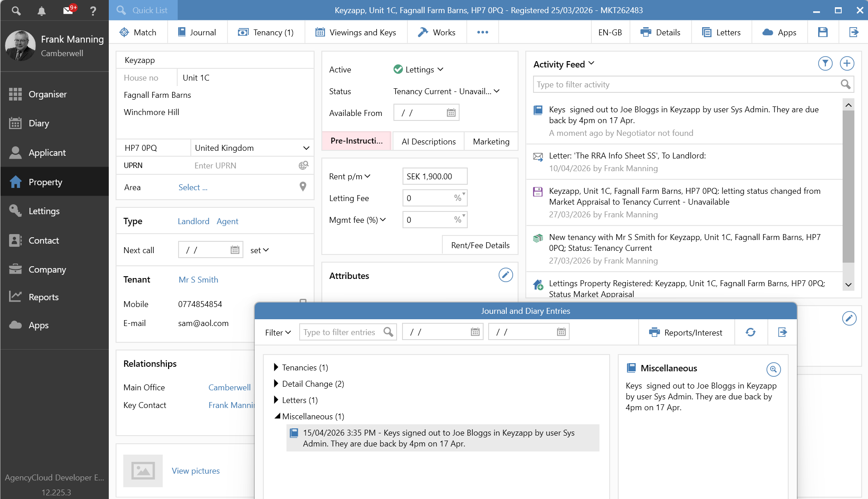Switch to the AI Descriptions tab
This screenshot has height=499, width=868.
click(x=428, y=141)
